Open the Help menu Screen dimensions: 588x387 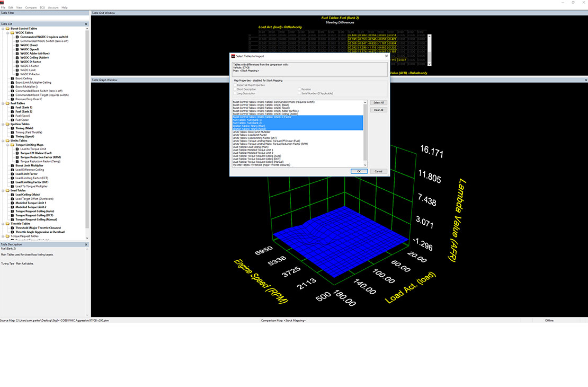[65, 7]
